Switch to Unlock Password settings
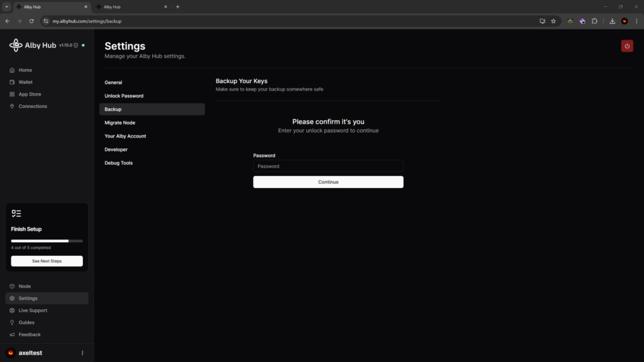 coord(124,96)
